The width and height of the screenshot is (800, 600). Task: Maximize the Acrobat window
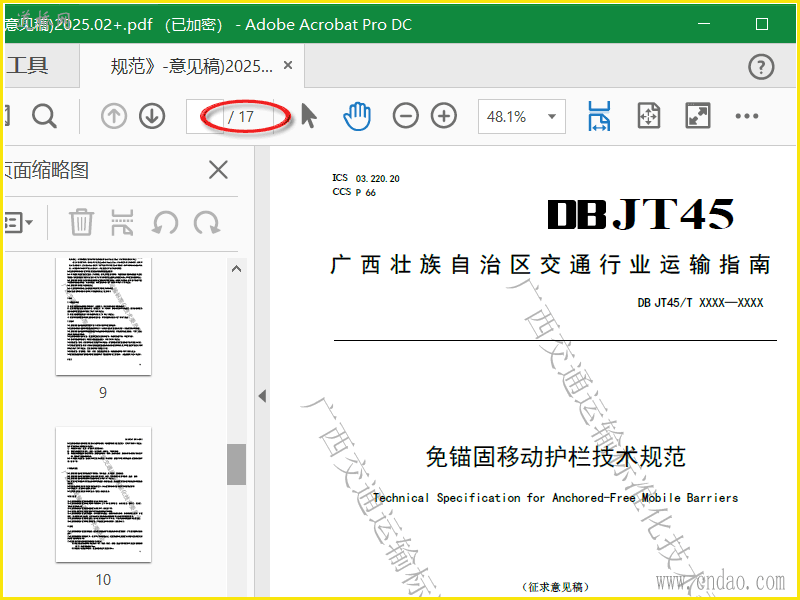pos(762,24)
